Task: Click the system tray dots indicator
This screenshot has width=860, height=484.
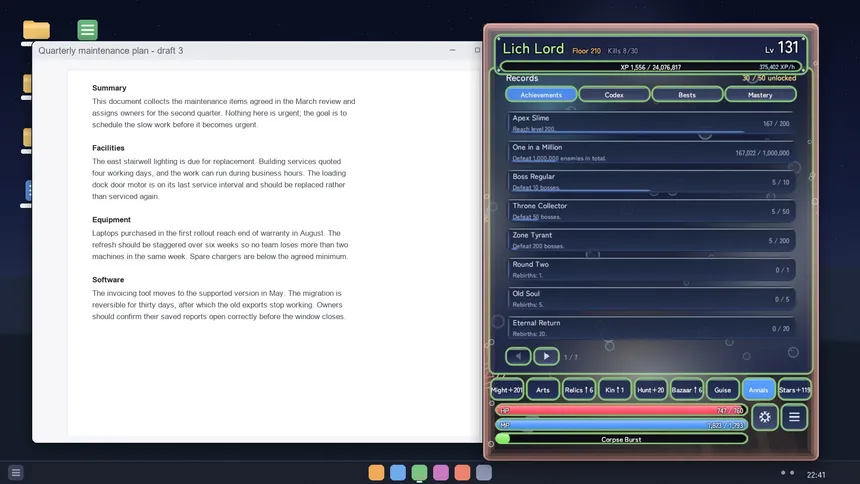Action: coord(787,472)
